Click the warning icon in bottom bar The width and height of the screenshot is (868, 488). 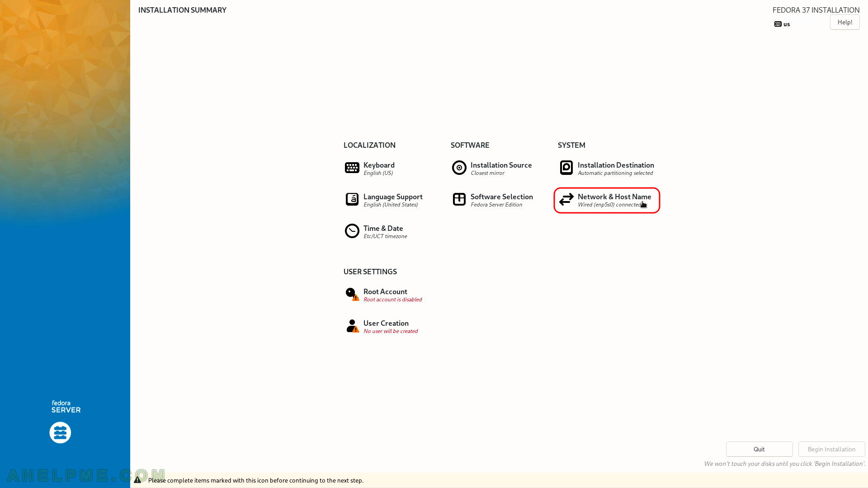point(137,480)
